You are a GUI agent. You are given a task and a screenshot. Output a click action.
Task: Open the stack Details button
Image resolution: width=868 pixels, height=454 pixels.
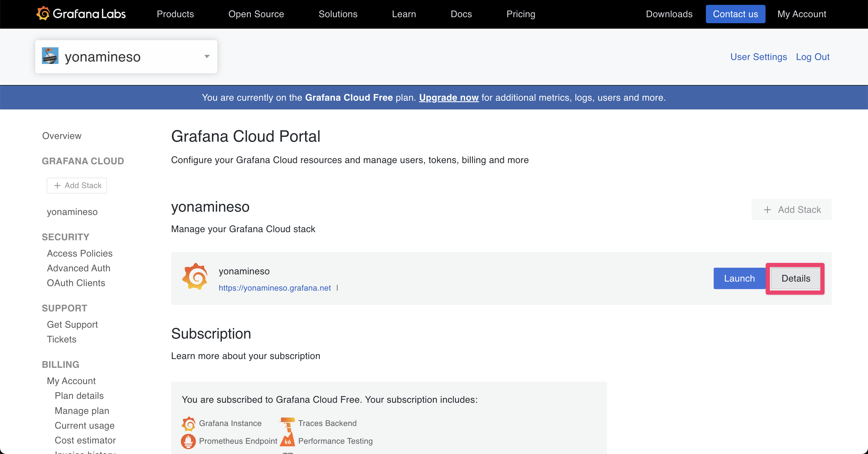(795, 279)
